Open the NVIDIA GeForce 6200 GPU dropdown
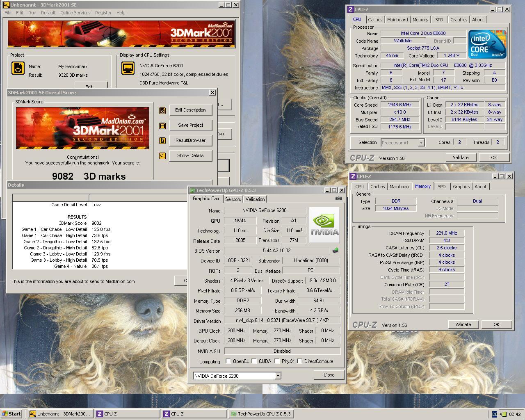 coord(278,376)
